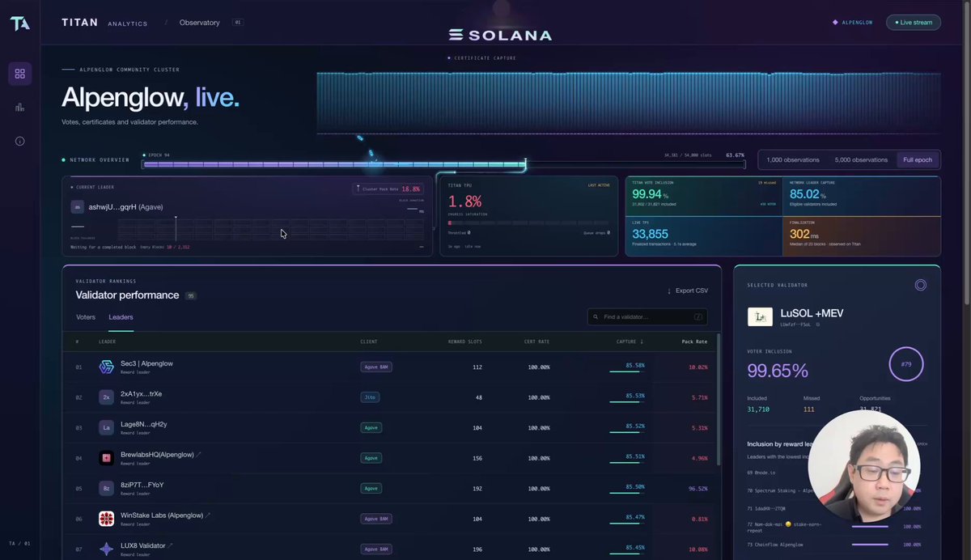Open the Observatory breadcrumb item

click(x=199, y=23)
